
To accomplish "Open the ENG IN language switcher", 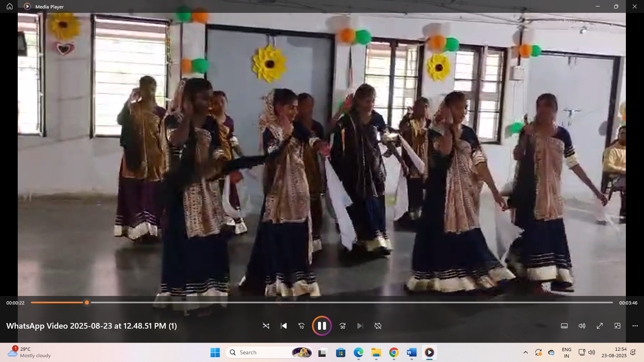I will [566, 352].
